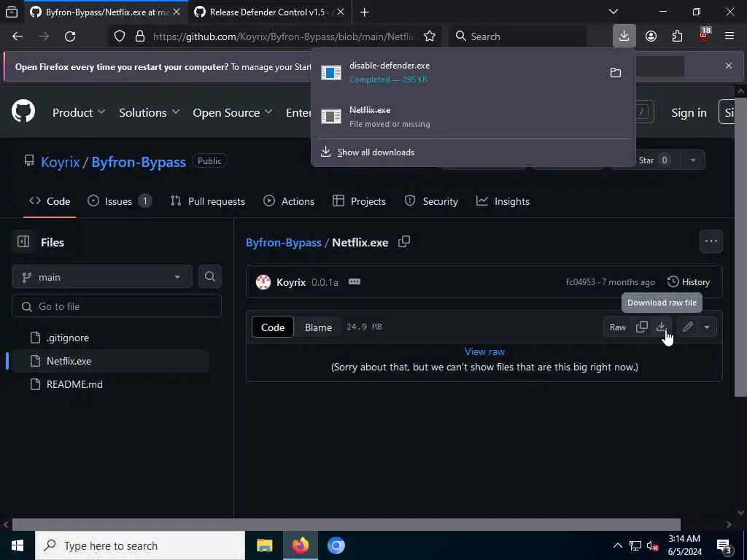
Task: Open the blue circular browser in the taskbar
Action: [336, 545]
